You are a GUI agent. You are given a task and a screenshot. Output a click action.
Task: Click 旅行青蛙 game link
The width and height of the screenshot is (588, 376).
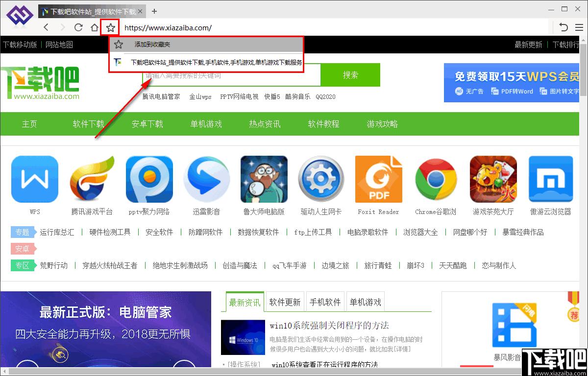[378, 265]
